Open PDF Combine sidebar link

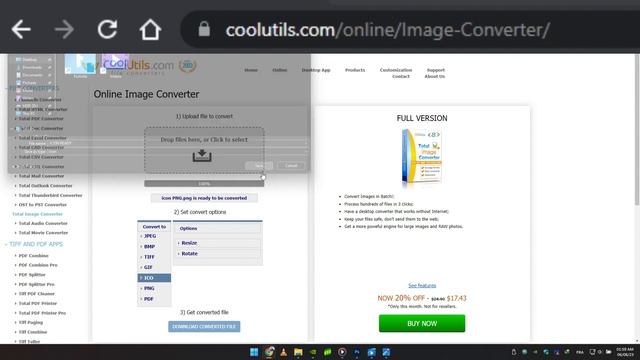33,256
